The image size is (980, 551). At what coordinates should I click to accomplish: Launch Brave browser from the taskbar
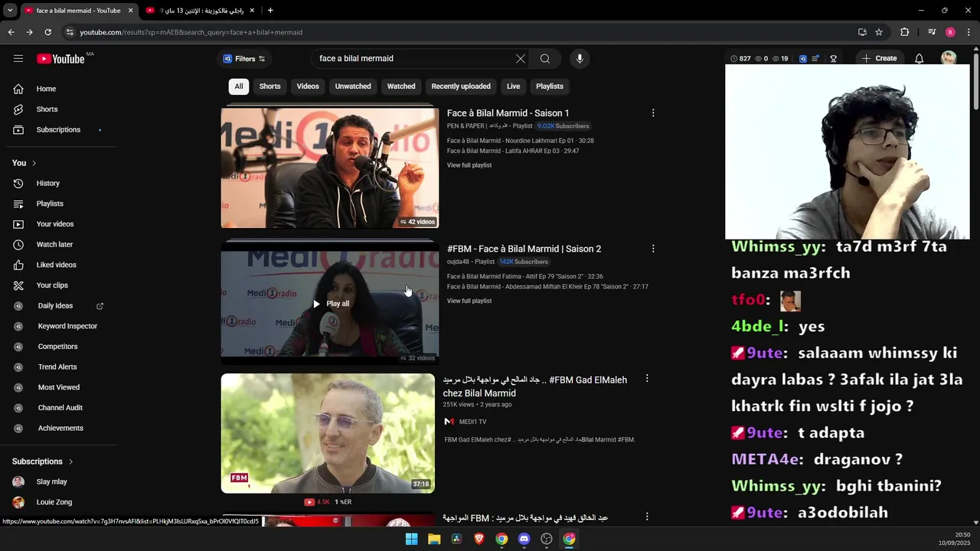tap(479, 539)
